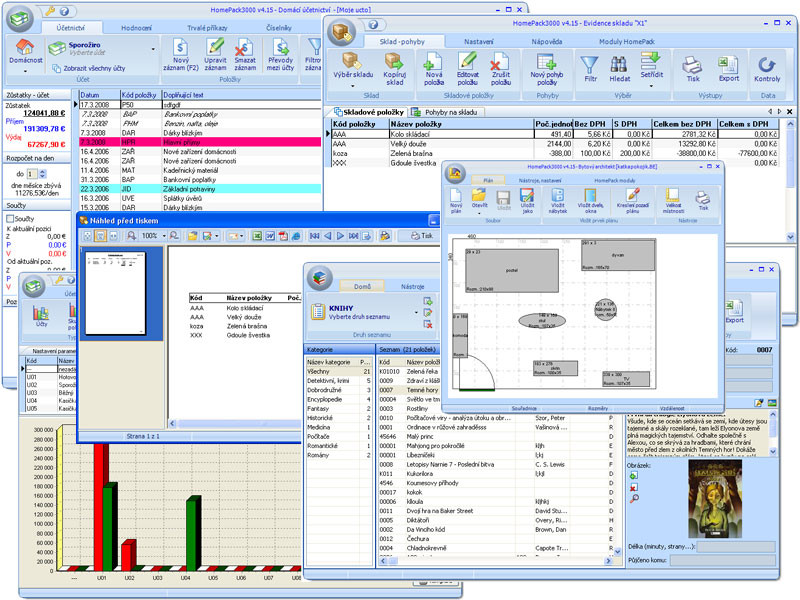The height and width of the screenshot is (600, 800).
Task: Click the Filtr funnel icon in warehouse window
Action: (x=590, y=64)
